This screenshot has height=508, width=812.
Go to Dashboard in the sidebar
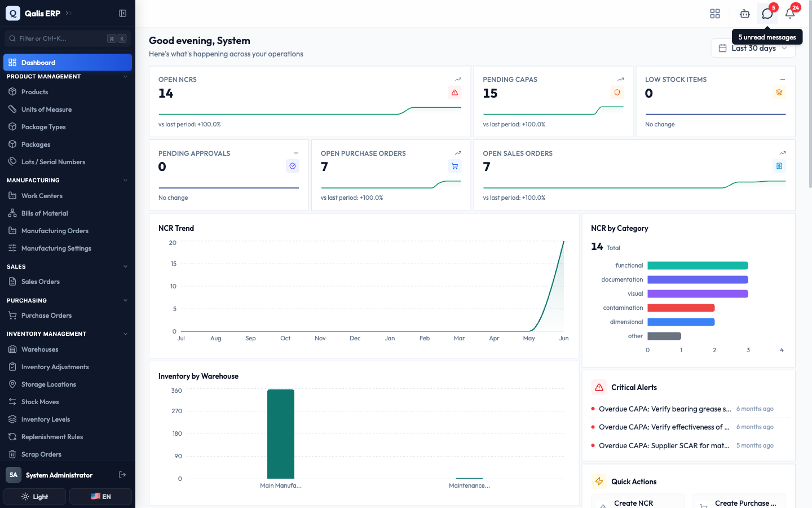coord(68,63)
